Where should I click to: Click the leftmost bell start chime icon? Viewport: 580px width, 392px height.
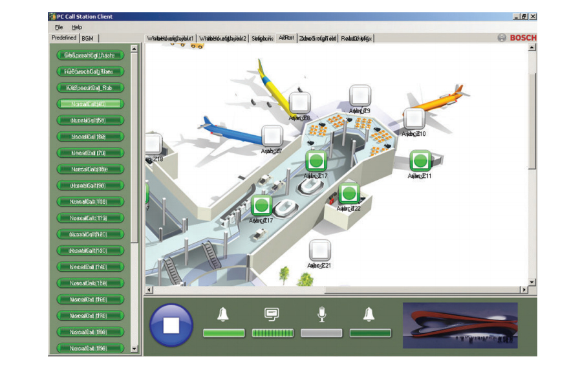coord(223,314)
